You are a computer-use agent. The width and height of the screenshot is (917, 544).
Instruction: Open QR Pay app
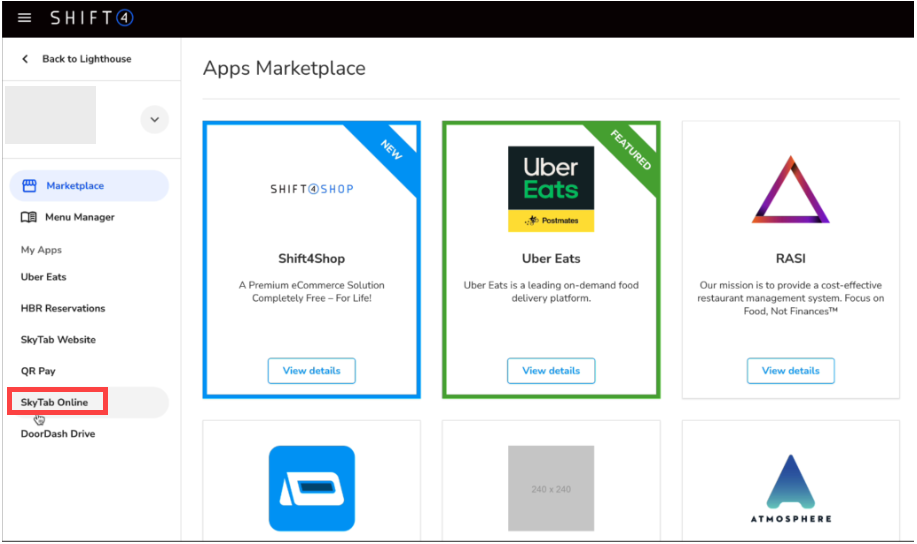(x=38, y=371)
